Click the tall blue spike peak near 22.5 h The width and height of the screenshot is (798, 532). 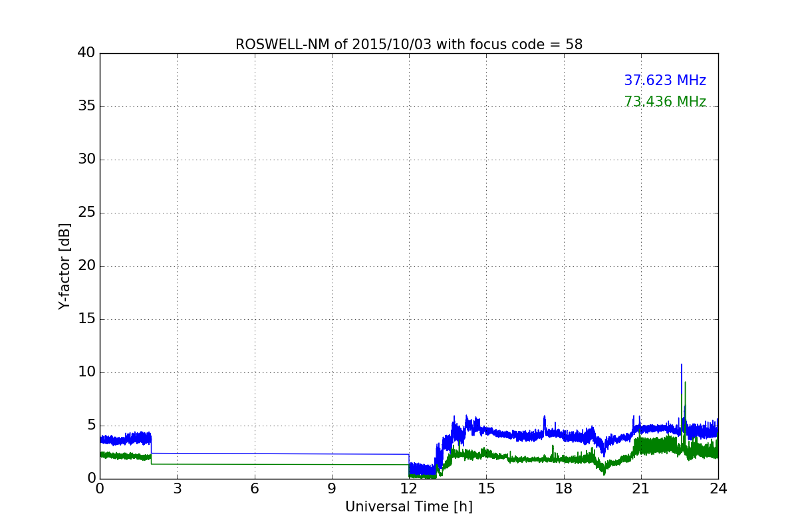point(681,365)
